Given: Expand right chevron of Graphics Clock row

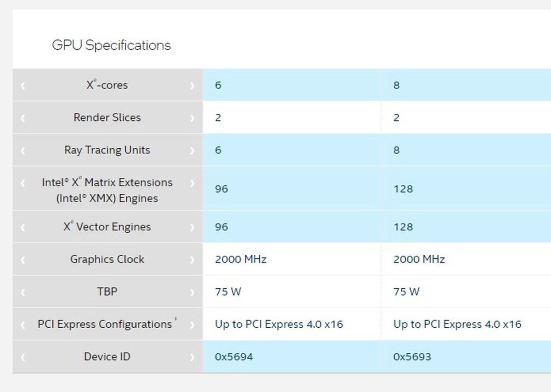Looking at the screenshot, I should tap(192, 260).
